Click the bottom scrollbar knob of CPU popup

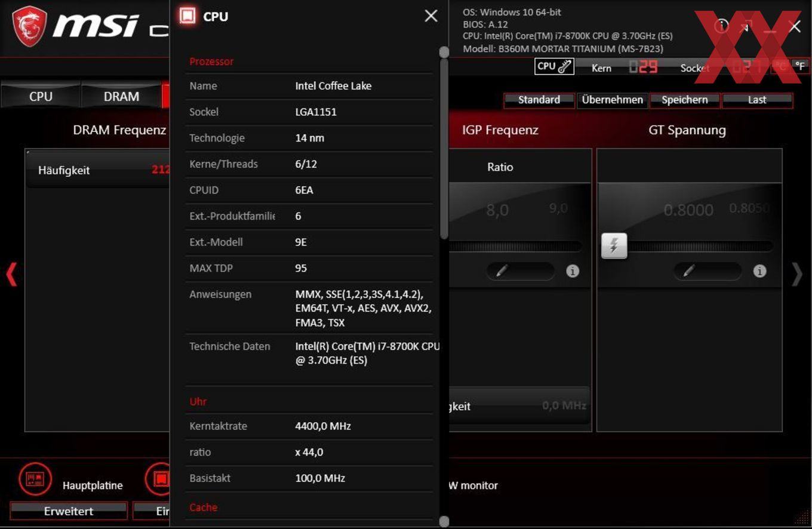click(444, 521)
